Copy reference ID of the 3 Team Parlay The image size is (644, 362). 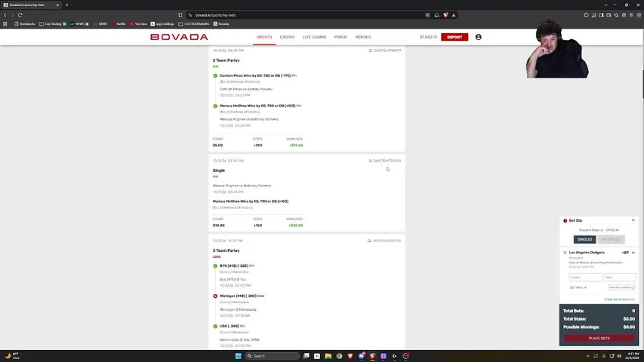(369, 241)
